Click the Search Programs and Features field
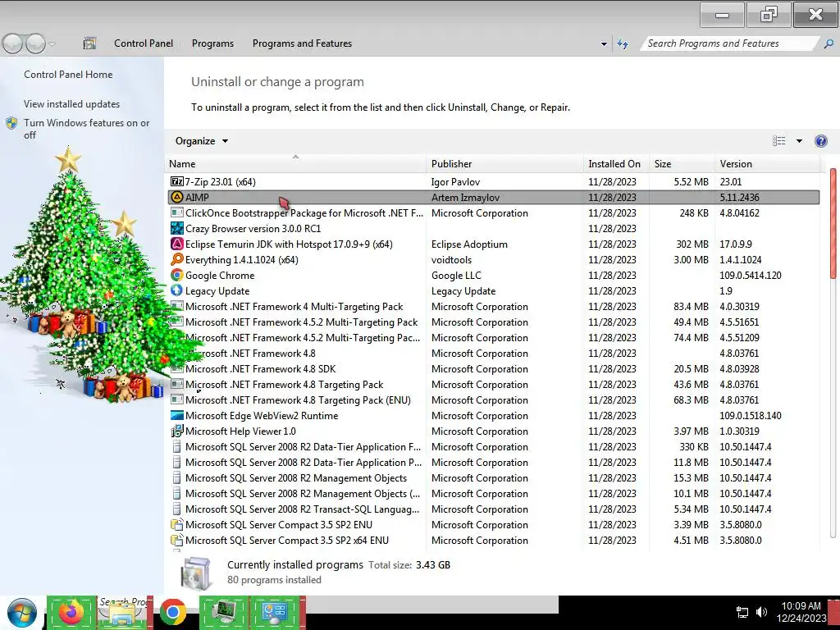The image size is (840, 630). (729, 43)
